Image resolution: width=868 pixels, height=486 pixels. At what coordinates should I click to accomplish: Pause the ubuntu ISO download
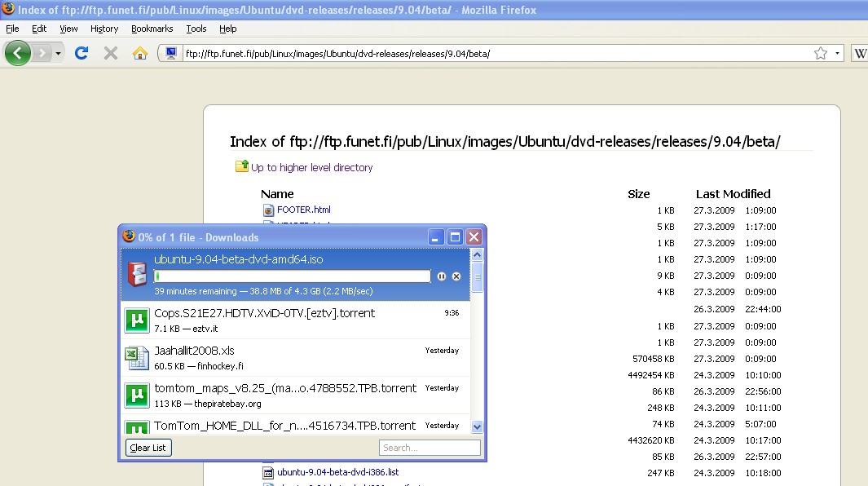click(442, 276)
